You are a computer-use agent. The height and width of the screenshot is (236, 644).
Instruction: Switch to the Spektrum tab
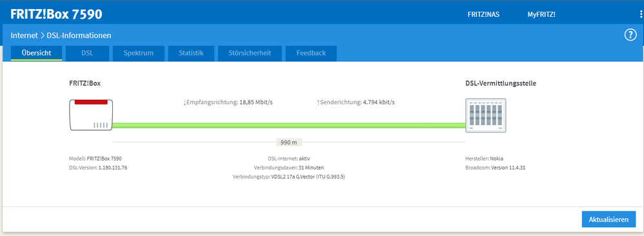(138, 53)
